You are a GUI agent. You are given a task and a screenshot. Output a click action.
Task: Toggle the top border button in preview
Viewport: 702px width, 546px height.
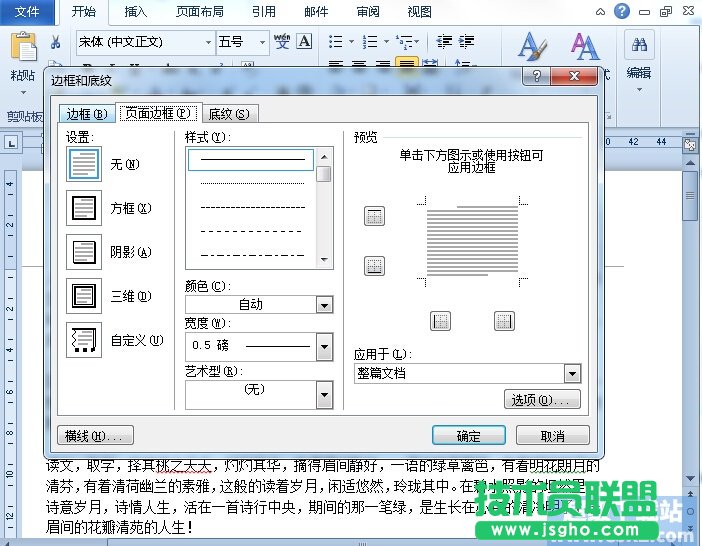(x=374, y=217)
